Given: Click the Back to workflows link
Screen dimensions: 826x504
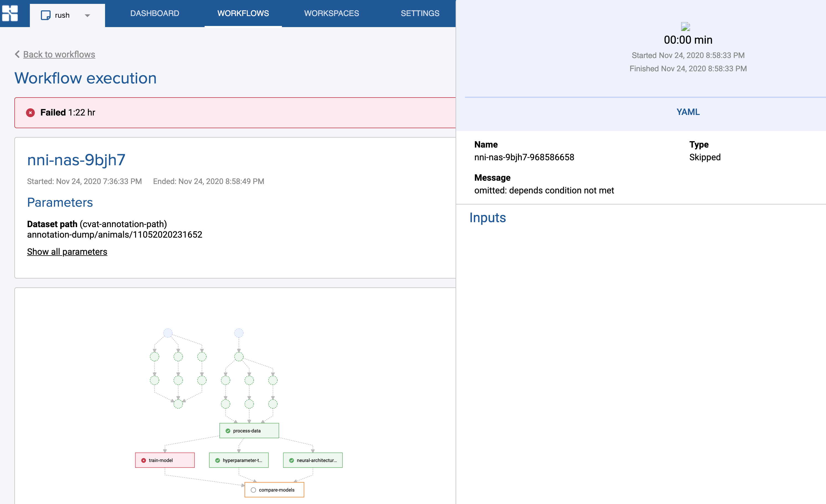Looking at the screenshot, I should tap(59, 54).
